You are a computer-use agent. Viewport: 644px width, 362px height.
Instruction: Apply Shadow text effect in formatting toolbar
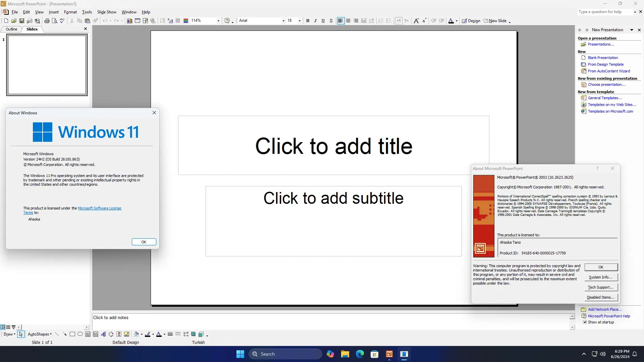[x=331, y=21]
